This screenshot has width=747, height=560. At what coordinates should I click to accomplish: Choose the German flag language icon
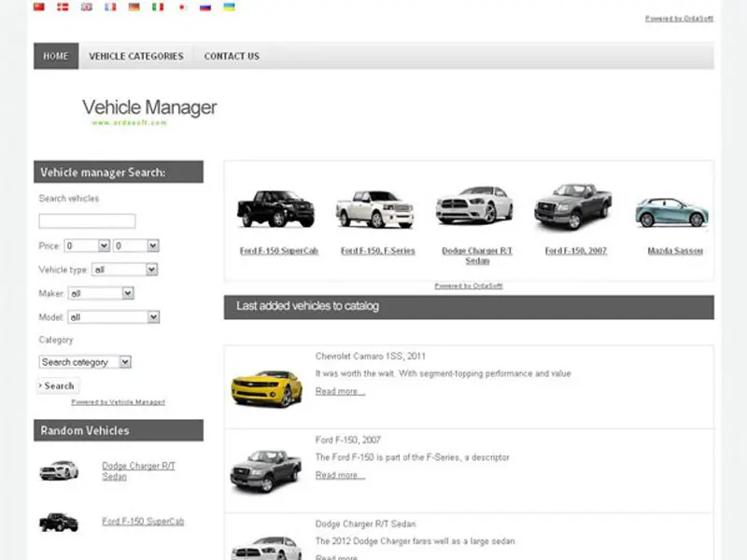pyautogui.click(x=134, y=7)
